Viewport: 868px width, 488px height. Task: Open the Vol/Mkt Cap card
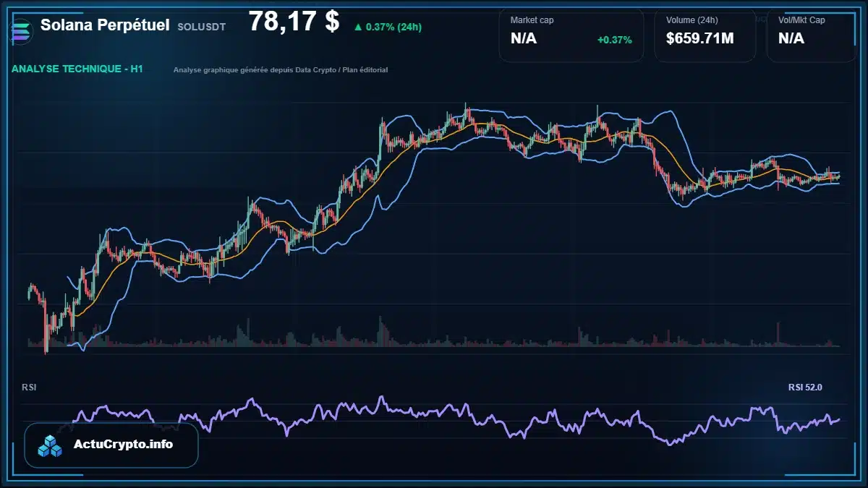(811, 35)
